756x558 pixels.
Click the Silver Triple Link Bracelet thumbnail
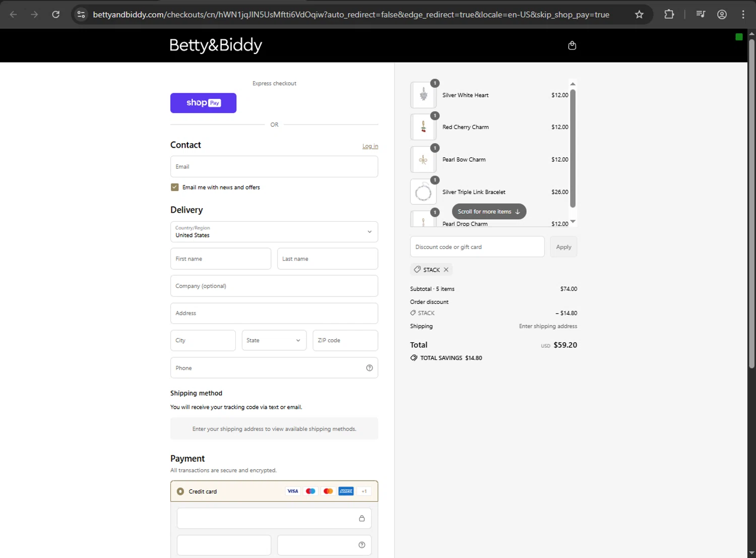click(x=423, y=192)
